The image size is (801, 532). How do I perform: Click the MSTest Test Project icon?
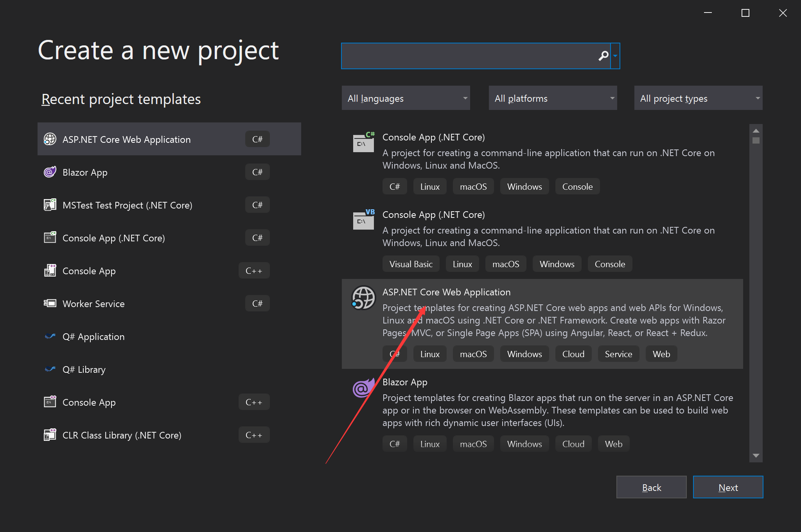tap(50, 205)
